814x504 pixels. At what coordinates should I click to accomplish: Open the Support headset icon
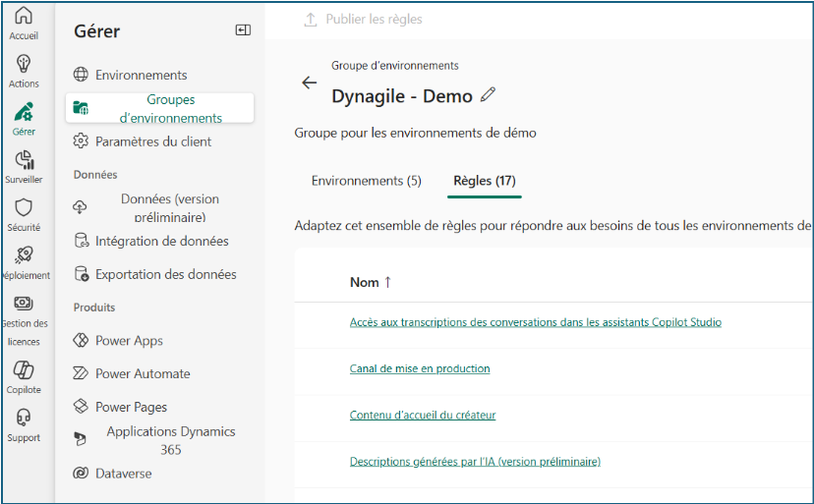click(x=24, y=419)
